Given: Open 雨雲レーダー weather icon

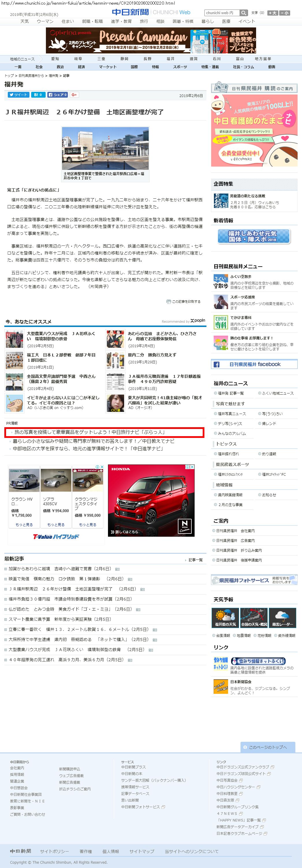Looking at the screenshot, I should pyautogui.click(x=282, y=618).
